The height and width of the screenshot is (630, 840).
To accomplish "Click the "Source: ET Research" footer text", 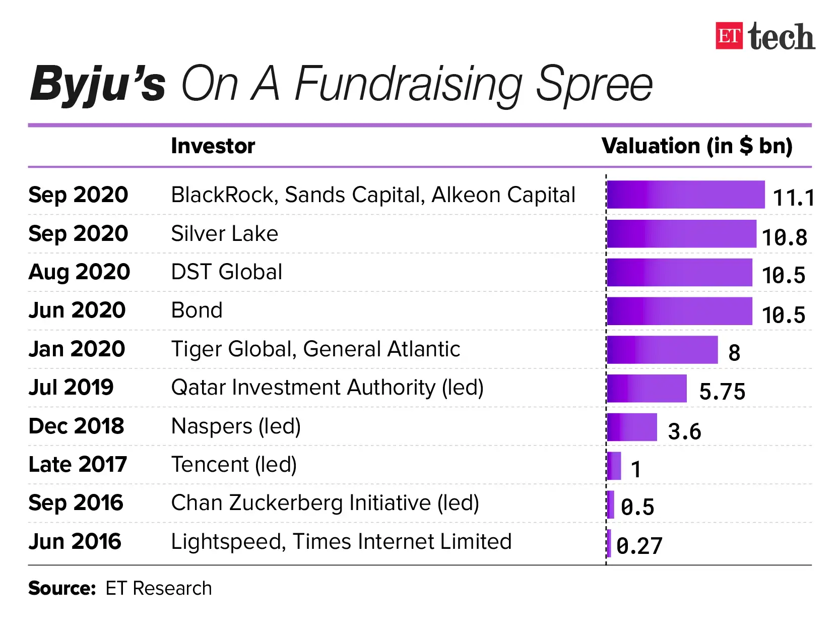I will (120, 588).
